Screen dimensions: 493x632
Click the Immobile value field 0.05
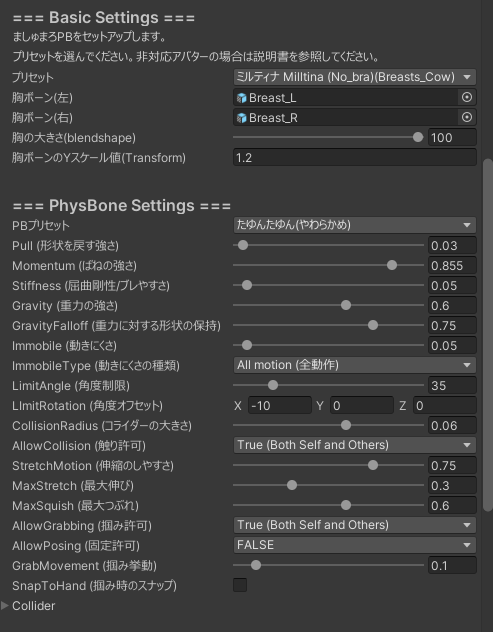[x=452, y=345]
